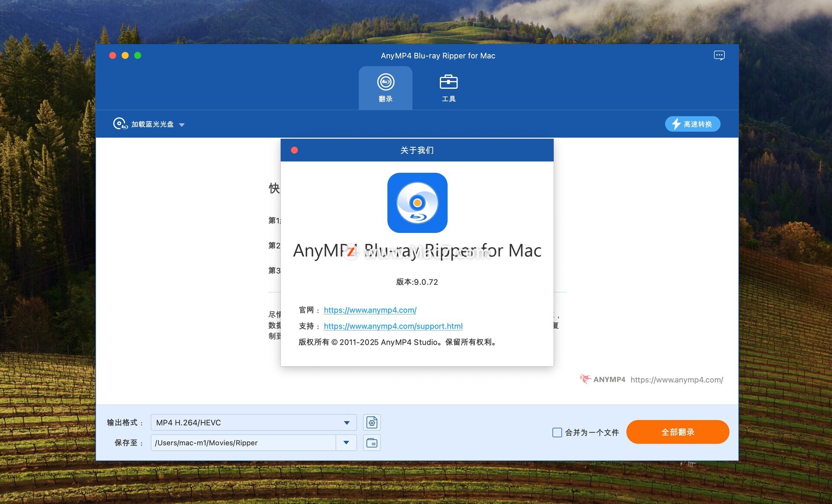Open the output format combo box MP4 H.264/HEVC
This screenshot has width=832, height=504.
click(253, 423)
